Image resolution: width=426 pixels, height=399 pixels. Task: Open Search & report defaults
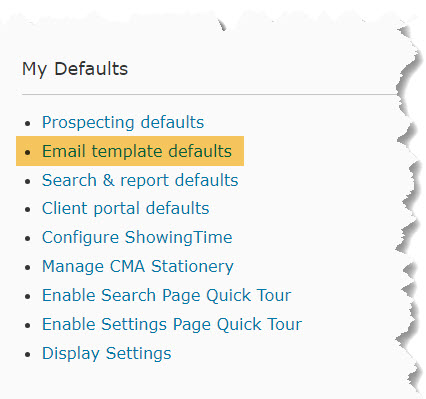click(140, 181)
